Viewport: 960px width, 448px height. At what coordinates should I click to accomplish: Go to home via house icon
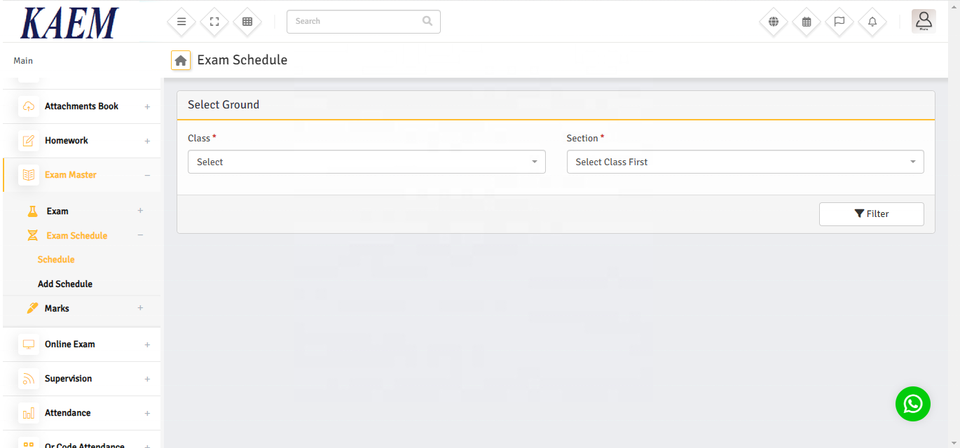(181, 61)
